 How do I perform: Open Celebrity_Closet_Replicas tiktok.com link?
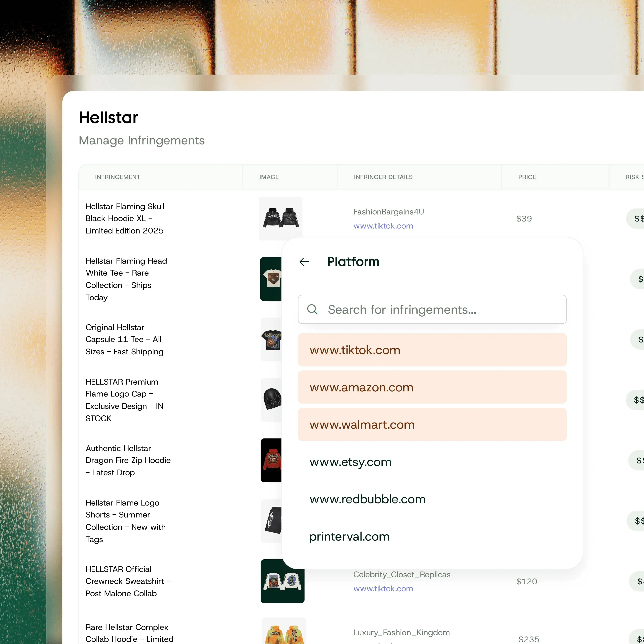pos(383,589)
